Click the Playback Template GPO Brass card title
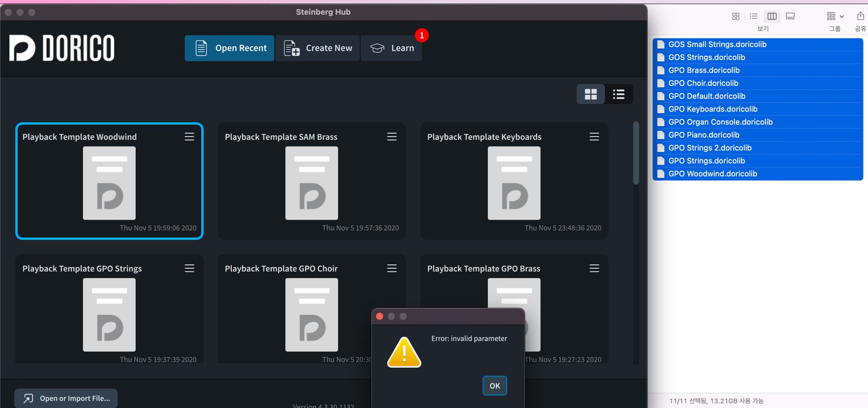This screenshot has width=868, height=408. [x=484, y=268]
